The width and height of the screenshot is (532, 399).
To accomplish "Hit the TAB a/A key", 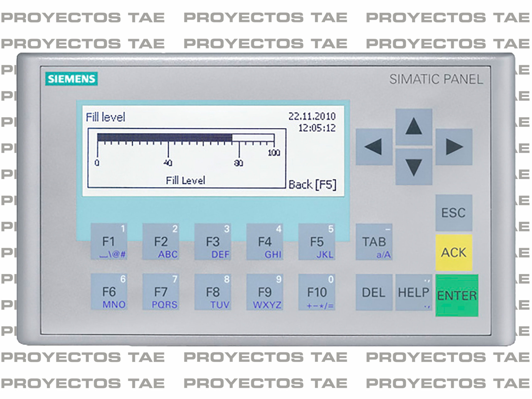I will tap(374, 242).
